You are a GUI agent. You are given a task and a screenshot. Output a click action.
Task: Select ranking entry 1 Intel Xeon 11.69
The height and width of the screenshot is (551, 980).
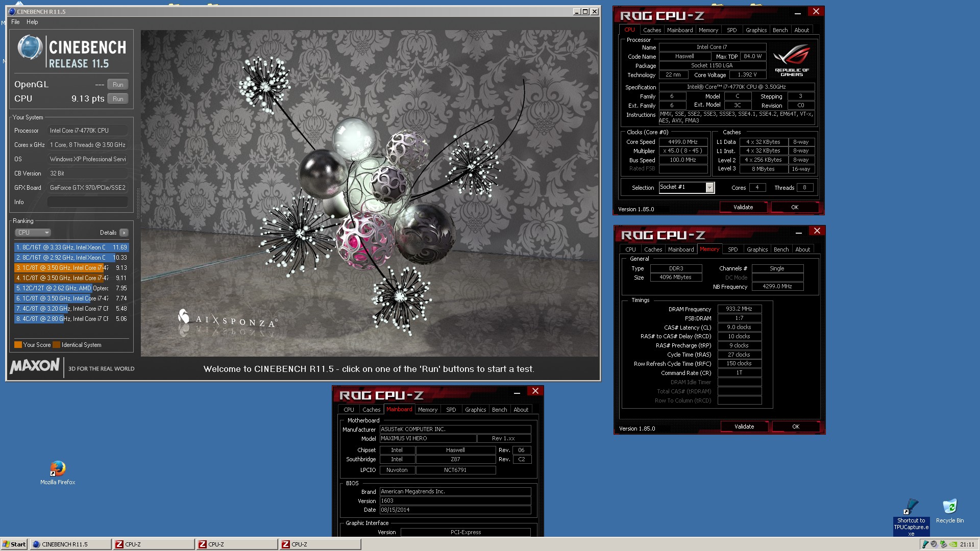(71, 247)
